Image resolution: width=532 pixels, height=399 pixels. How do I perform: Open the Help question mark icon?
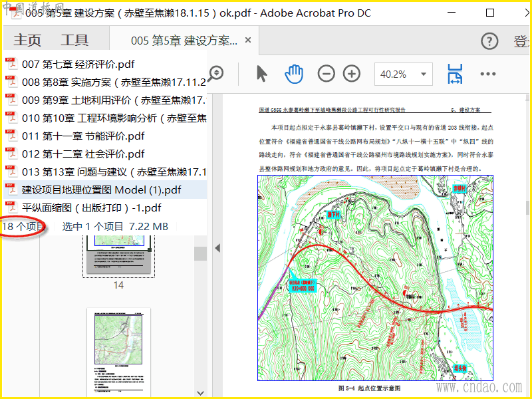pos(489,41)
